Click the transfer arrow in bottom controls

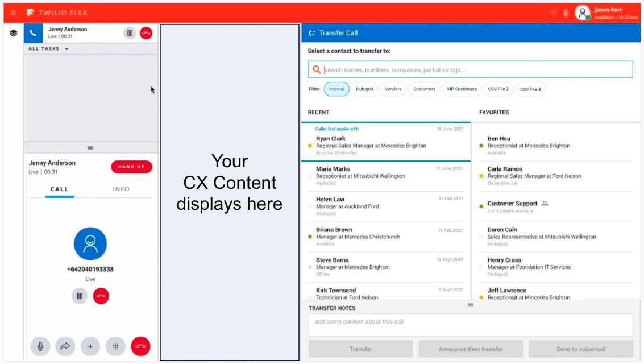pyautogui.click(x=65, y=346)
